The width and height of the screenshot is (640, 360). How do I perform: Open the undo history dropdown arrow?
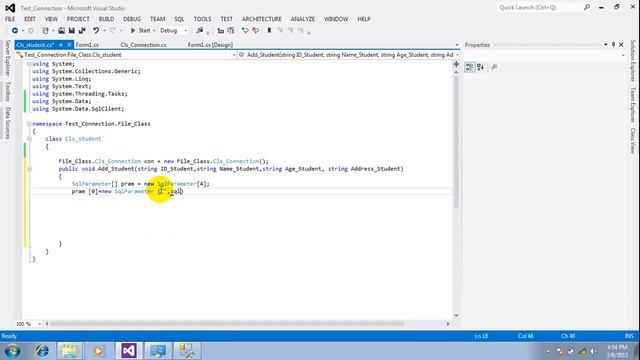coord(104,31)
